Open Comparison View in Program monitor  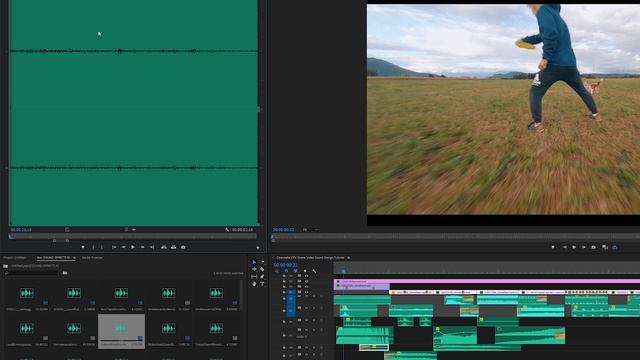click(604, 247)
